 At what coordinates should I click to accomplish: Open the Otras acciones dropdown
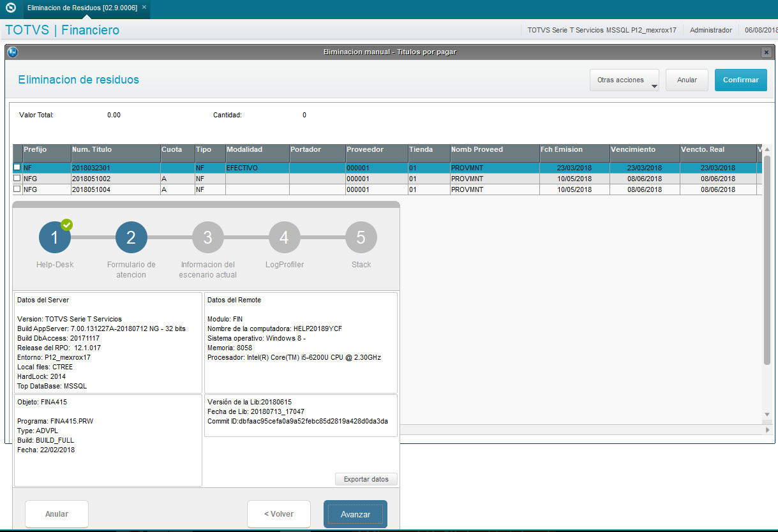(624, 80)
